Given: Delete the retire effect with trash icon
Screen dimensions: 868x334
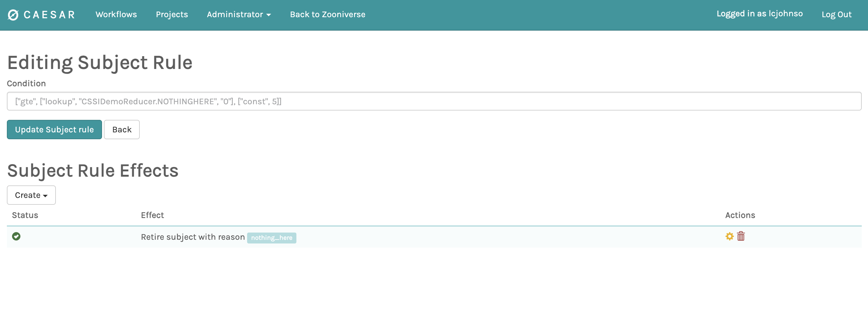Looking at the screenshot, I should 741,236.
